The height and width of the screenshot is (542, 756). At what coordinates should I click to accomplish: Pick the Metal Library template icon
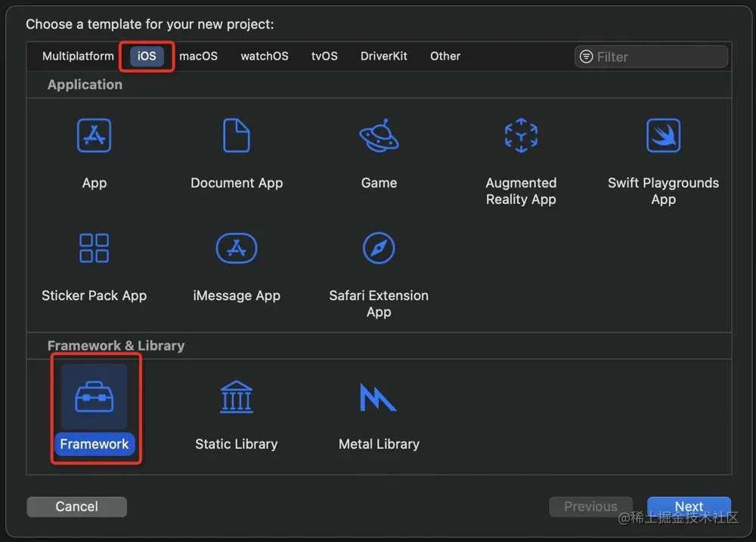point(378,397)
